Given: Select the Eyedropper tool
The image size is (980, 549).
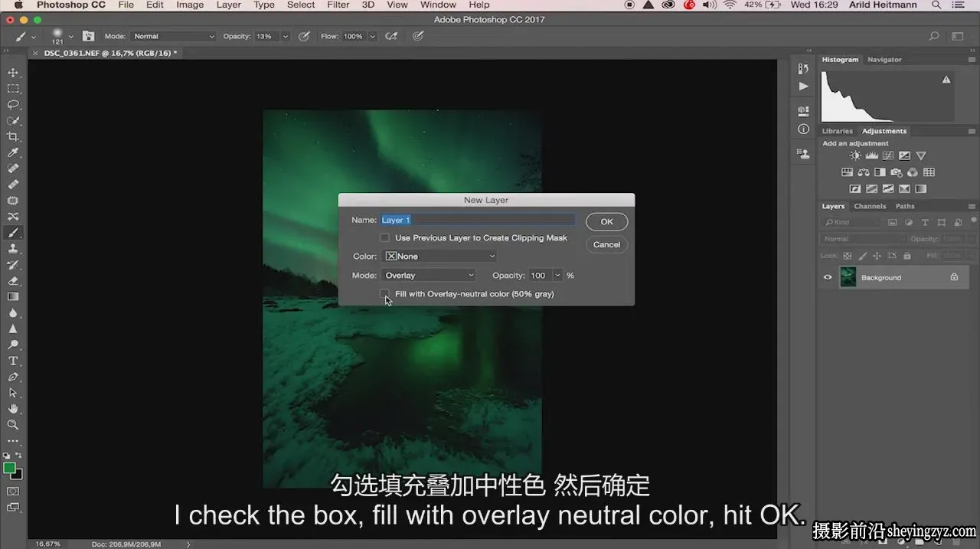Looking at the screenshot, I should pyautogui.click(x=13, y=153).
